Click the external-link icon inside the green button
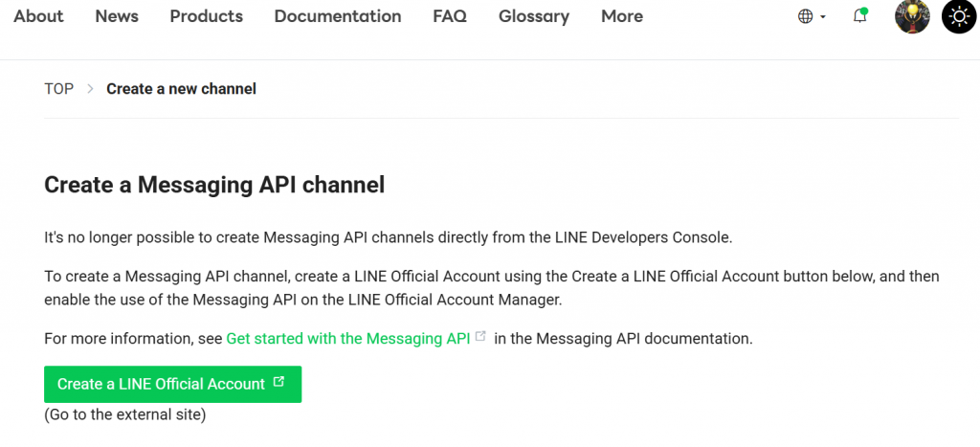This screenshot has width=980, height=447. [x=279, y=381]
